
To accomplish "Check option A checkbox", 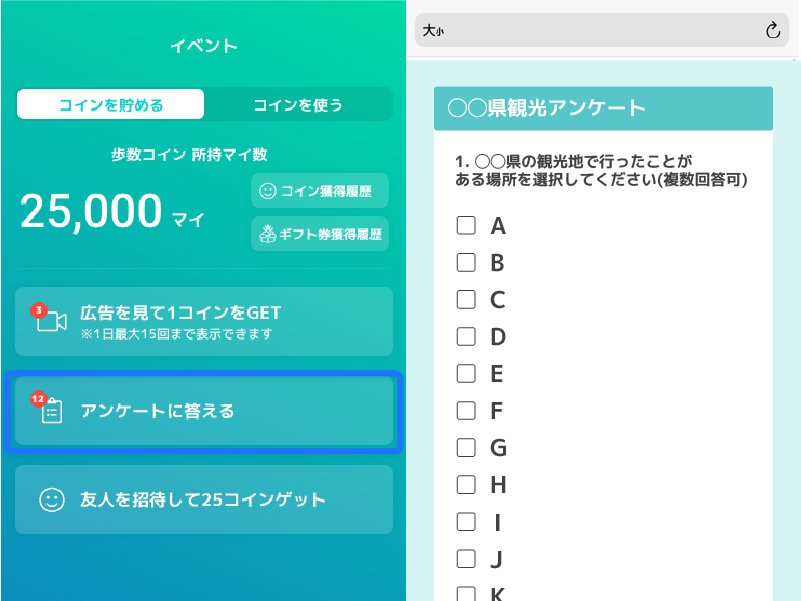I will tap(466, 225).
